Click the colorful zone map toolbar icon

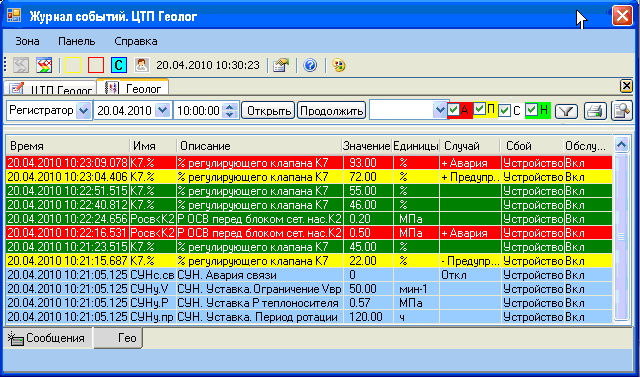click(44, 65)
